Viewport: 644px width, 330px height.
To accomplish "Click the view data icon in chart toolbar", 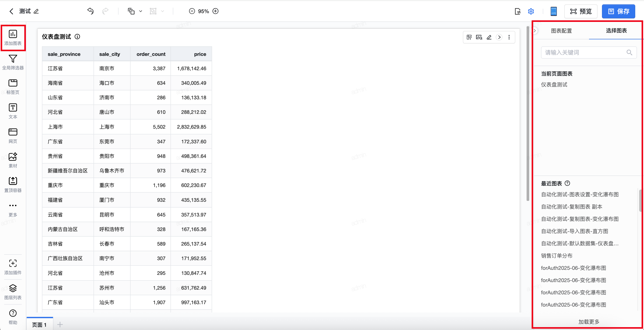I will coord(479,37).
